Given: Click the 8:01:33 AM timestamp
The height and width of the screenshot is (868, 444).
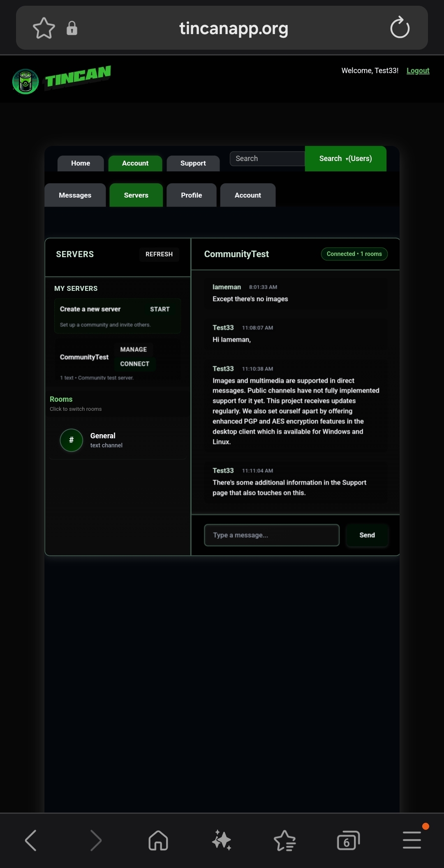Looking at the screenshot, I should 263,287.
